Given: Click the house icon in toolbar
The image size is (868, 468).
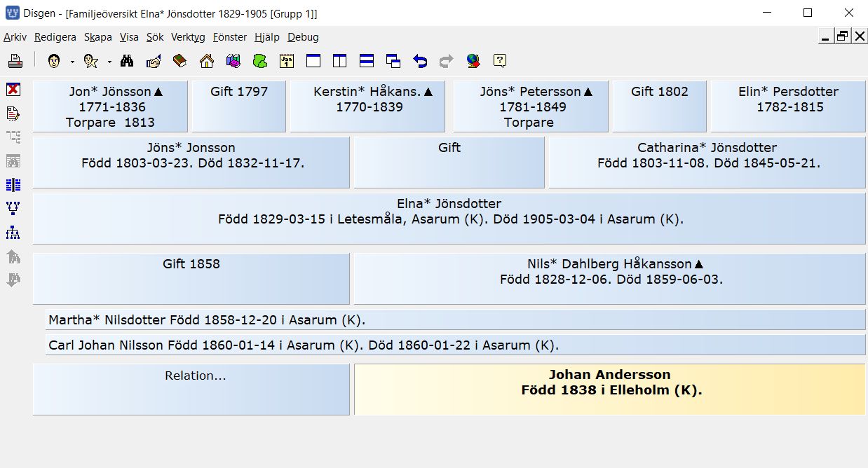Looking at the screenshot, I should 207,61.
